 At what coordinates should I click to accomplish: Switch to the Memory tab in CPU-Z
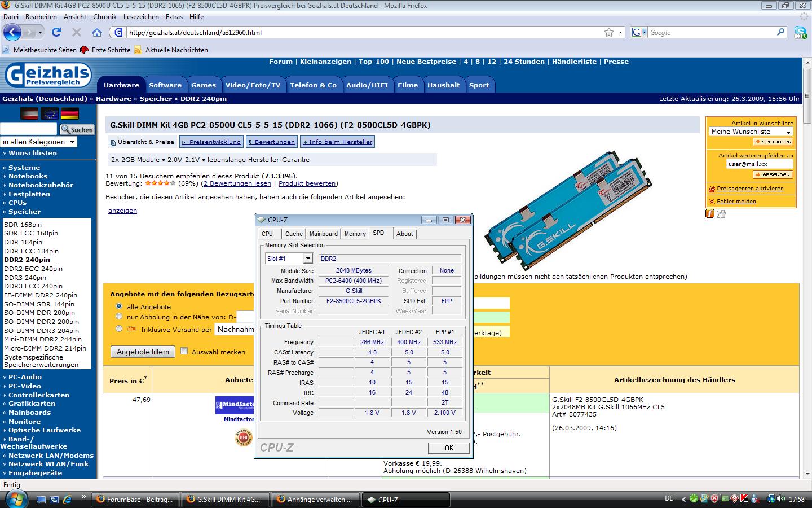355,234
